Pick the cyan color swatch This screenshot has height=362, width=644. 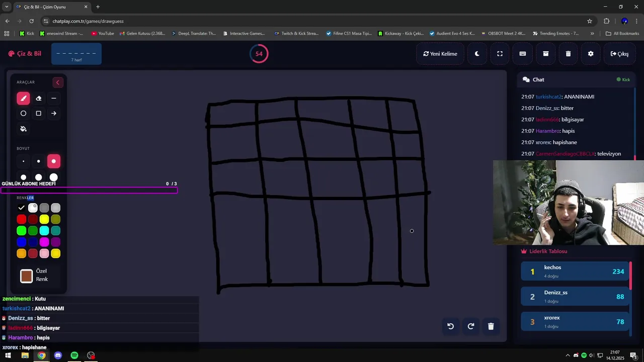coord(44,231)
